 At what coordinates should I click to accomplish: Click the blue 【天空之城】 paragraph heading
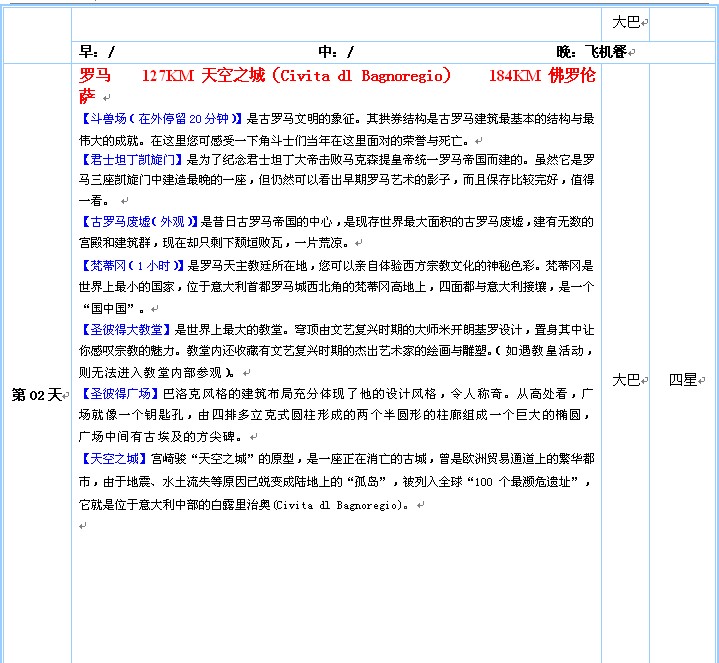113,458
